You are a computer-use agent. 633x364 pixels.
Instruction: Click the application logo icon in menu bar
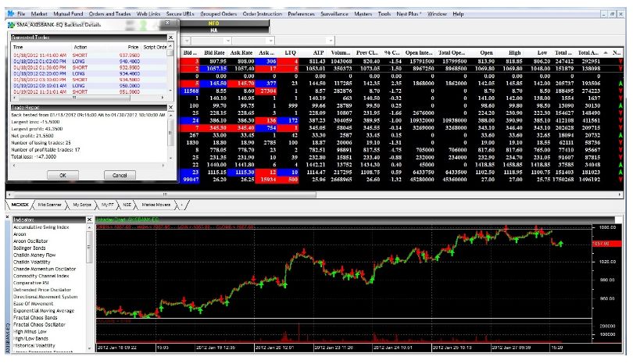tap(9, 14)
